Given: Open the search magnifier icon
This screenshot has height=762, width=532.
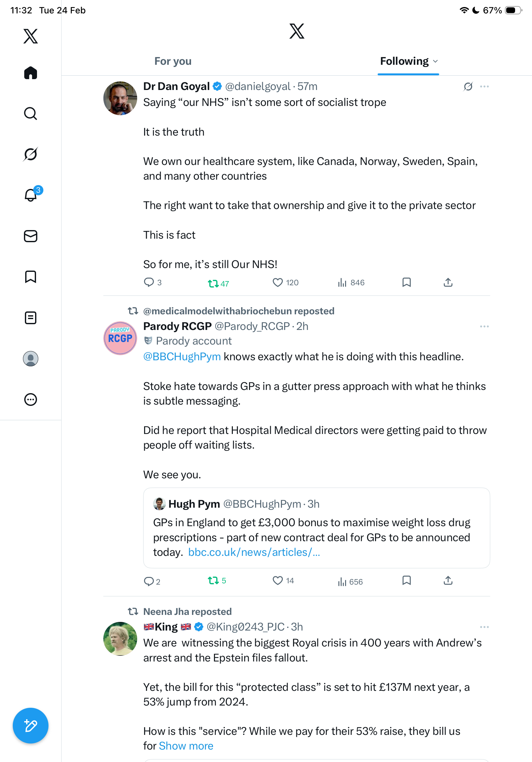Looking at the screenshot, I should 31,114.
